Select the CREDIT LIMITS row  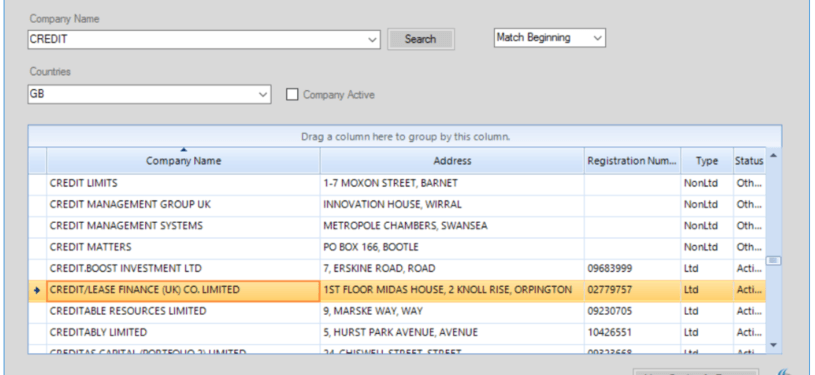[397, 183]
